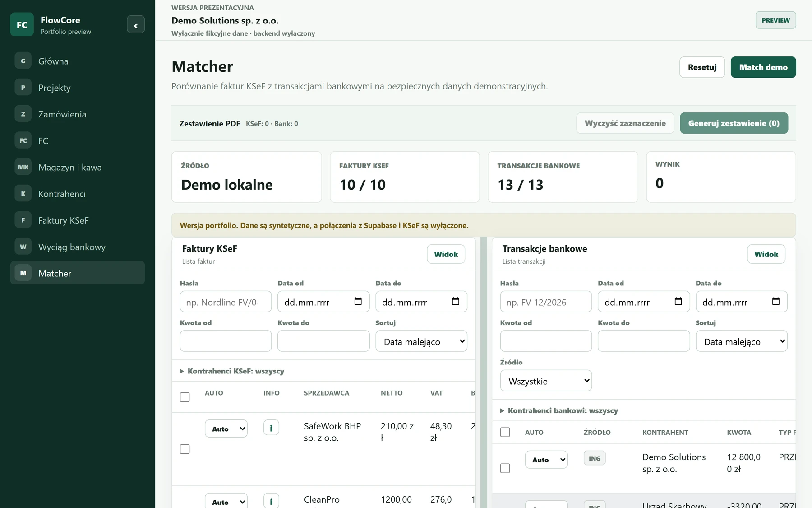Click Generuj zestawienie (0) button
The width and height of the screenshot is (812, 508).
click(x=734, y=123)
